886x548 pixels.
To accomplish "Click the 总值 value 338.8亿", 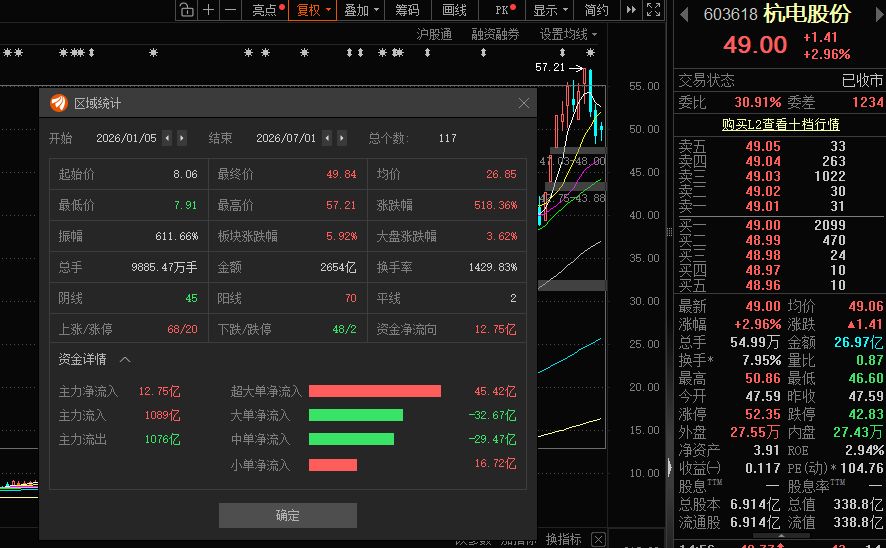I will [x=858, y=504].
